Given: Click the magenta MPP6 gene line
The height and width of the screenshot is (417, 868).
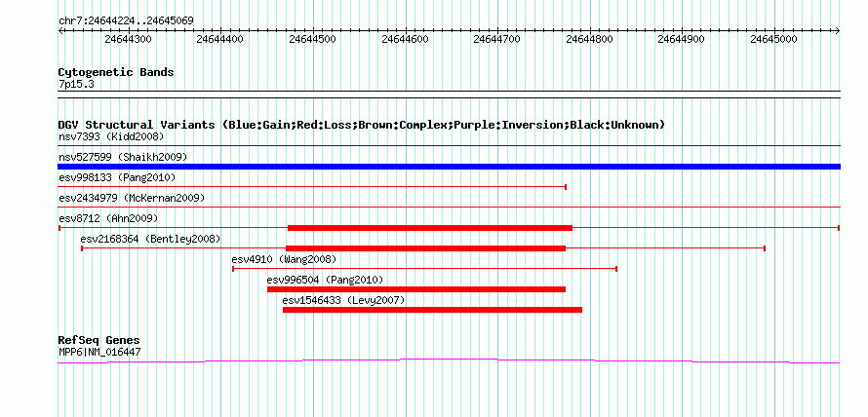Looking at the screenshot, I should 449,360.
